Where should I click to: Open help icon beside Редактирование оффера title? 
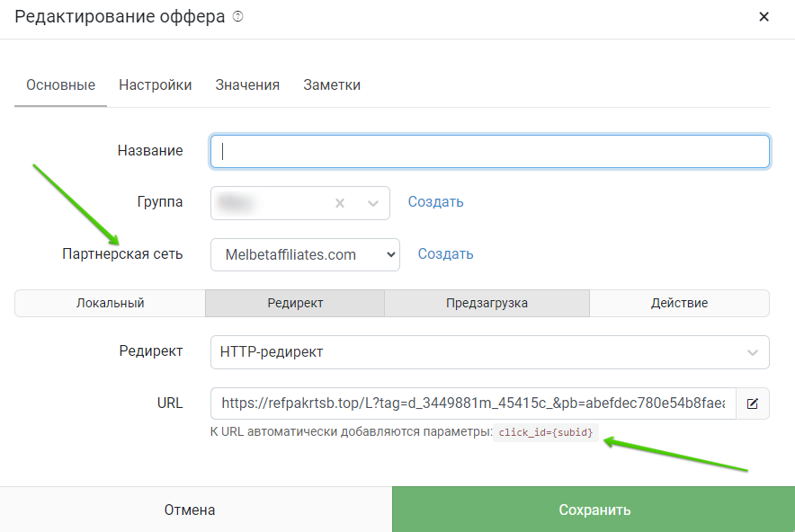[x=237, y=17]
